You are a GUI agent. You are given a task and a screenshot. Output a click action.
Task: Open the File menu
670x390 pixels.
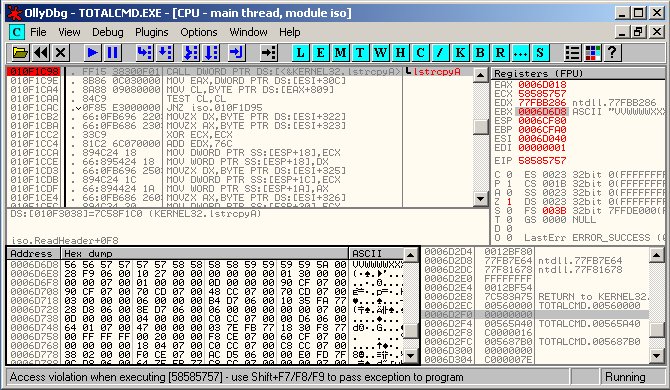[38, 32]
